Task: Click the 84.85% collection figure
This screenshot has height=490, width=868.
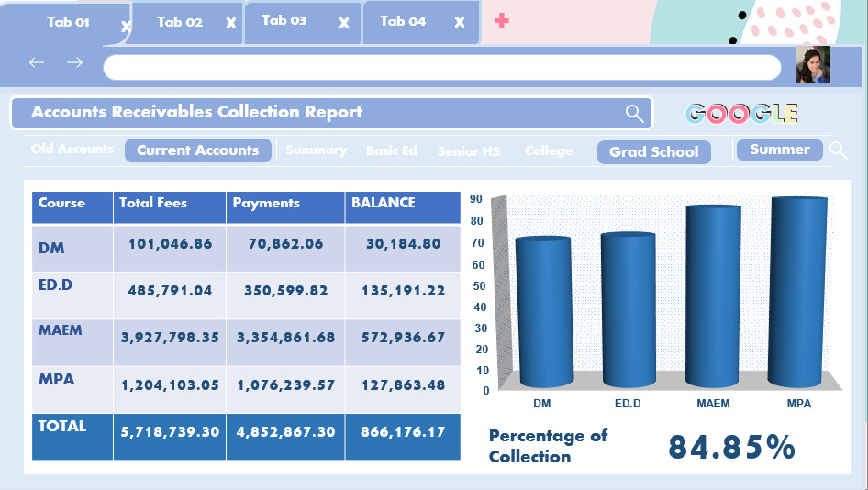Action: (732, 447)
